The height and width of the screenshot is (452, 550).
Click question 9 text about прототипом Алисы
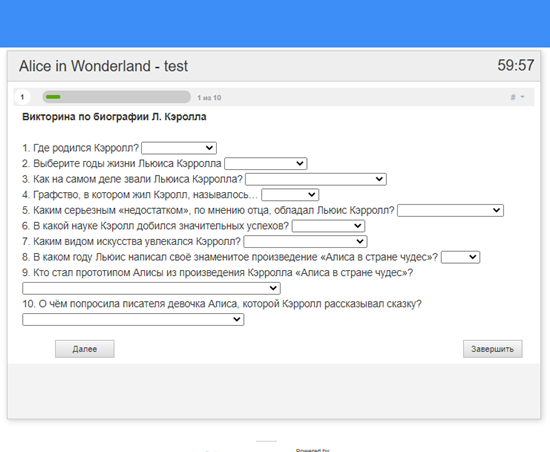coord(217,273)
